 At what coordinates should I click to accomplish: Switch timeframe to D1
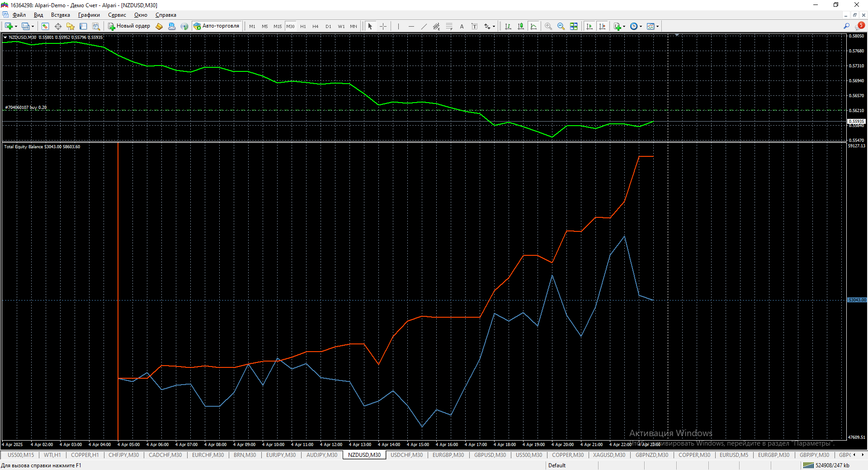[328, 26]
